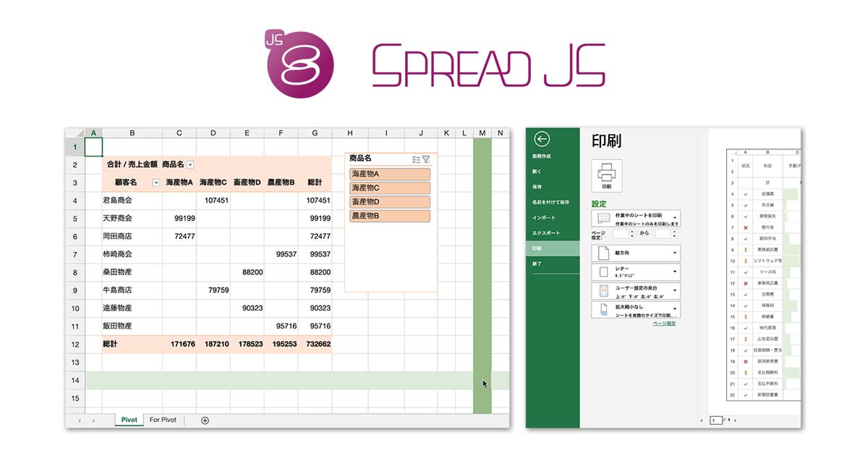Open the 商品名 filter dropdown in the pivot
Screen dimensions: 868x456
(x=189, y=164)
